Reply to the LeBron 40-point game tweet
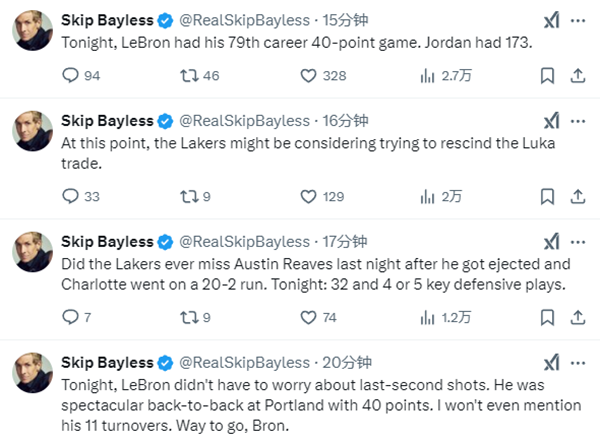Screen dimensions: 600x443 pos(70,76)
